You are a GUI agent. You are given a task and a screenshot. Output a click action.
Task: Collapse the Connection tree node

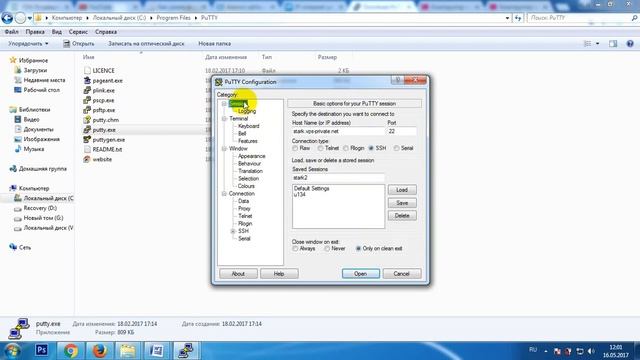click(x=224, y=193)
